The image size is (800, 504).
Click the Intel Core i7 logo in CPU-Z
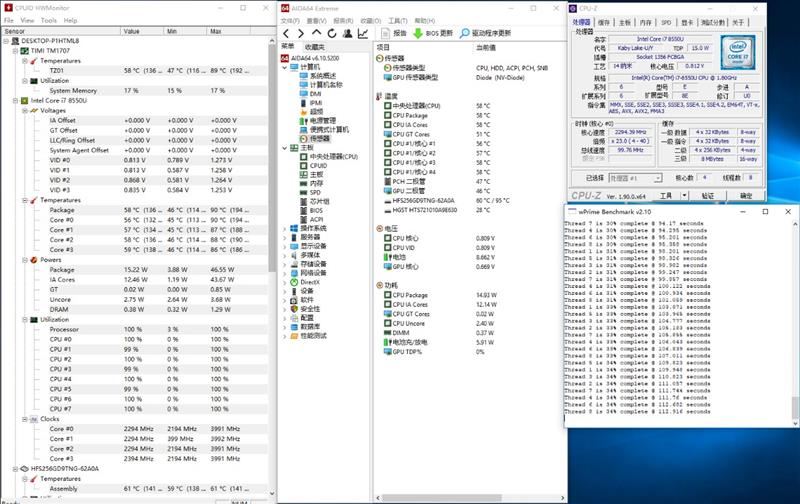click(x=737, y=53)
